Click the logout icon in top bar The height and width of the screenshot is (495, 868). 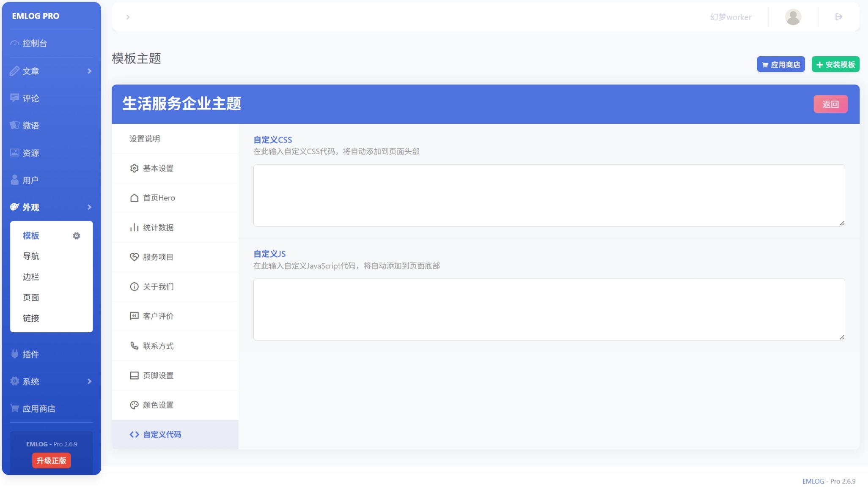[838, 17]
